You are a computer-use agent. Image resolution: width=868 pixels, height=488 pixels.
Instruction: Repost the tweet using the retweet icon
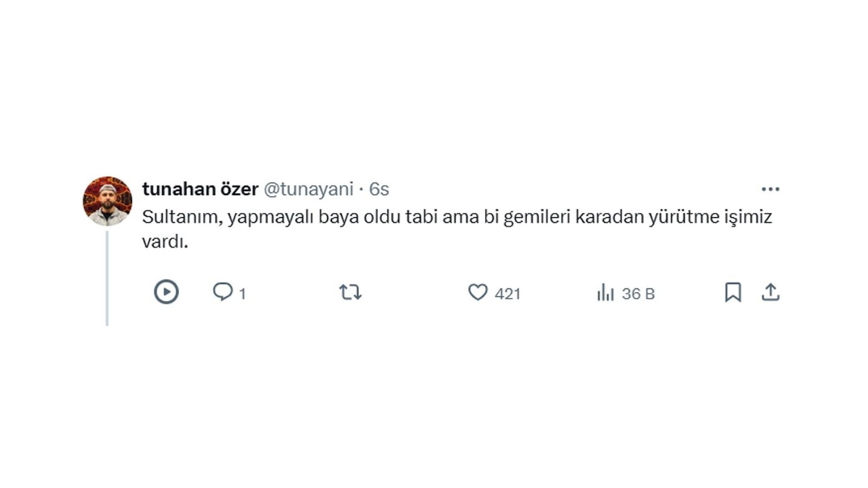coord(350,293)
